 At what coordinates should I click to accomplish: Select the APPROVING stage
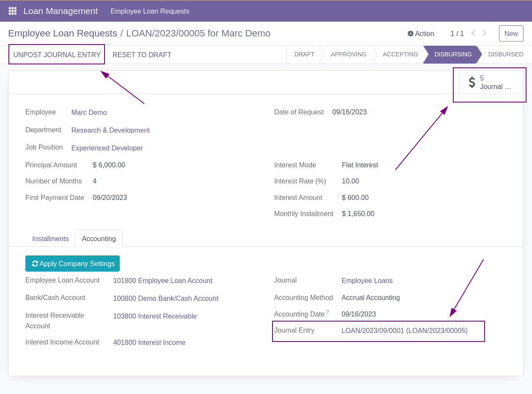[x=348, y=54]
